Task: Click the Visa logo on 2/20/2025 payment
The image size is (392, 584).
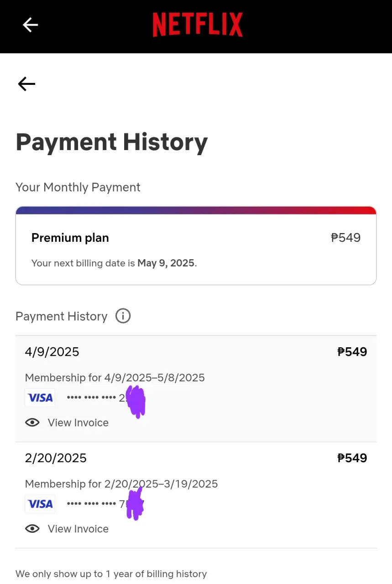Action: point(40,504)
